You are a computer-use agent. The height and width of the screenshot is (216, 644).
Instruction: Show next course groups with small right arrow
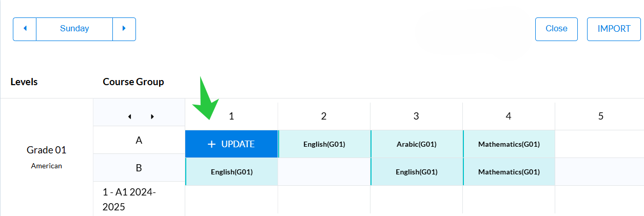tap(152, 116)
